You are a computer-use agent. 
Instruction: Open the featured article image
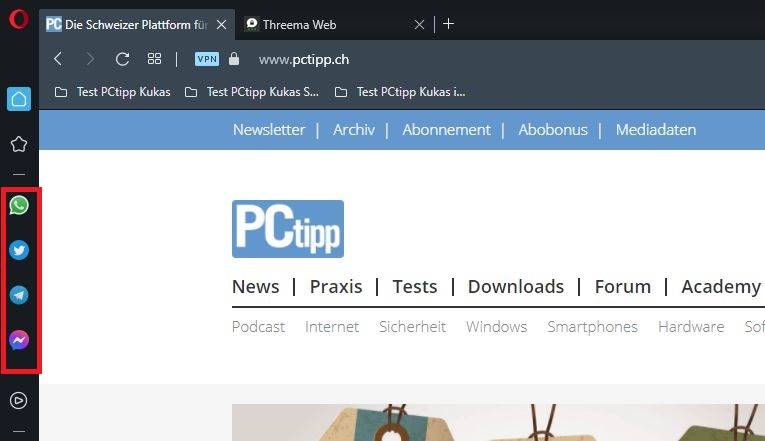pyautogui.click(x=498, y=422)
